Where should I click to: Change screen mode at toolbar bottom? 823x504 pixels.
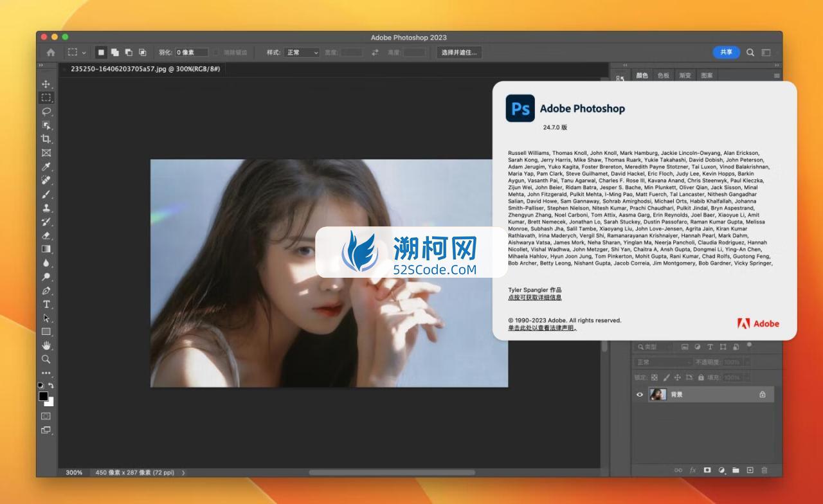(46, 430)
